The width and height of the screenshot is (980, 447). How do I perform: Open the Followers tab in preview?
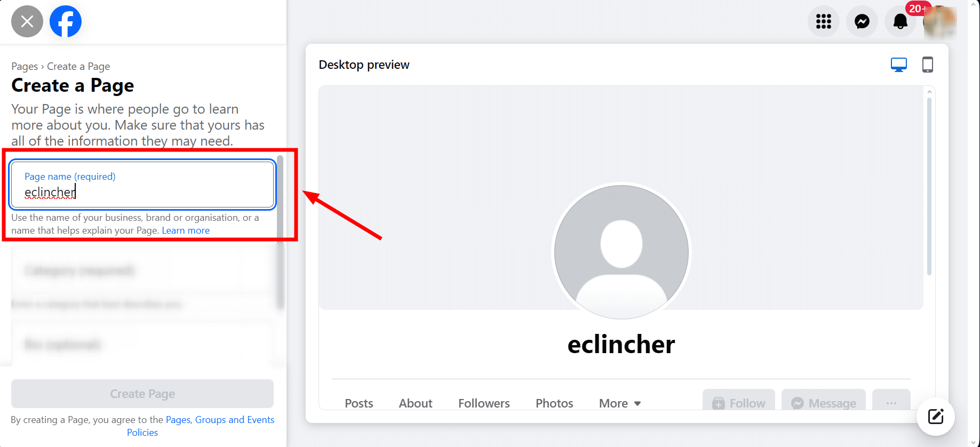click(x=484, y=403)
